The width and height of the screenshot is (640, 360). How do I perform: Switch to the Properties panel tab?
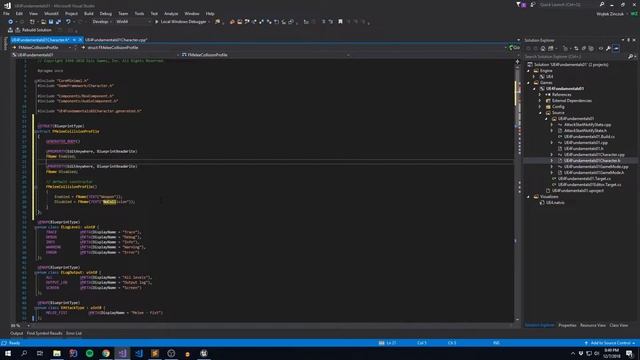567,325
